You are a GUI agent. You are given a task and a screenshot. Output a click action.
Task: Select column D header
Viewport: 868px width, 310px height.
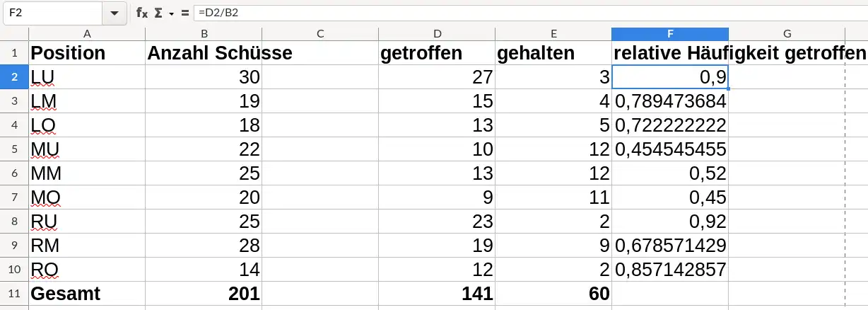(x=437, y=34)
